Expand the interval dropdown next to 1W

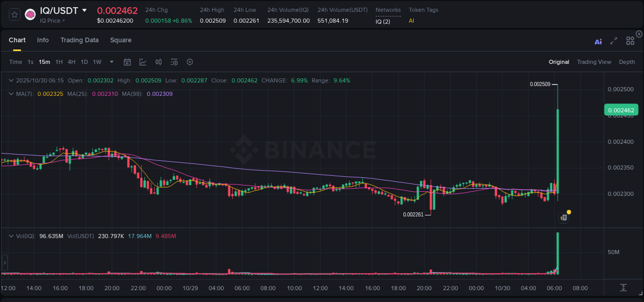(x=111, y=62)
